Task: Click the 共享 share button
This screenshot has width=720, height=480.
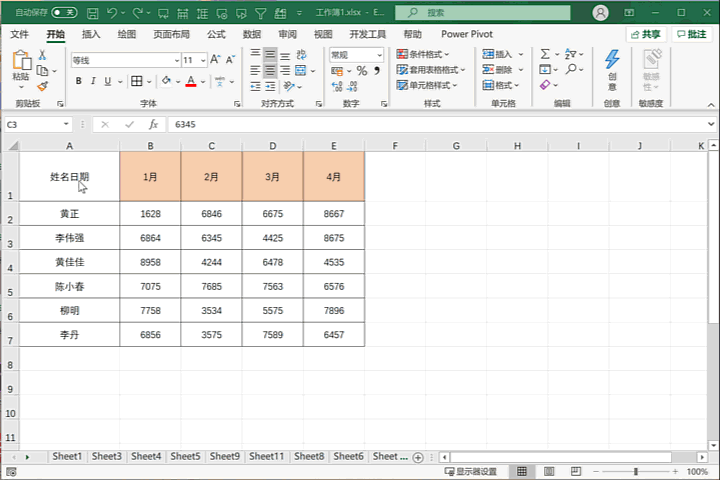Action: [646, 34]
